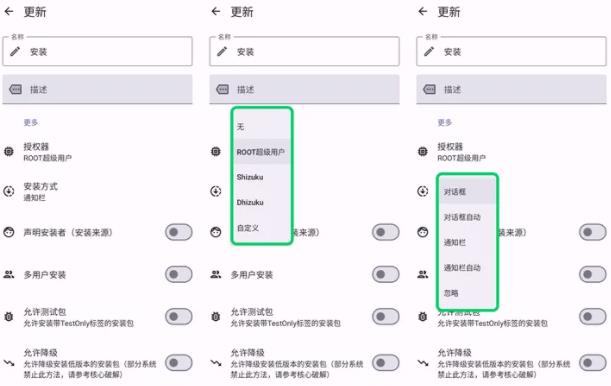Click back arrow in the third panel header
The image size is (611, 386).
pyautogui.click(x=423, y=11)
